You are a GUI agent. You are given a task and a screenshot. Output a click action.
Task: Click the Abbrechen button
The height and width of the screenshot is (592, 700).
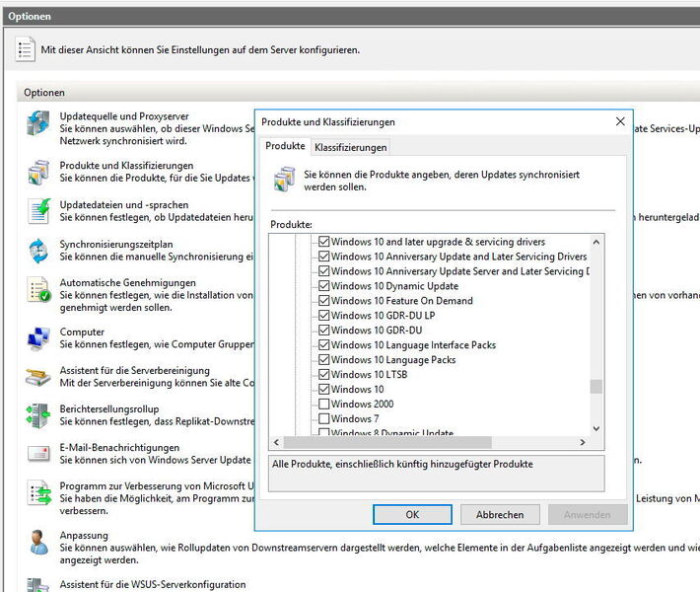500,515
